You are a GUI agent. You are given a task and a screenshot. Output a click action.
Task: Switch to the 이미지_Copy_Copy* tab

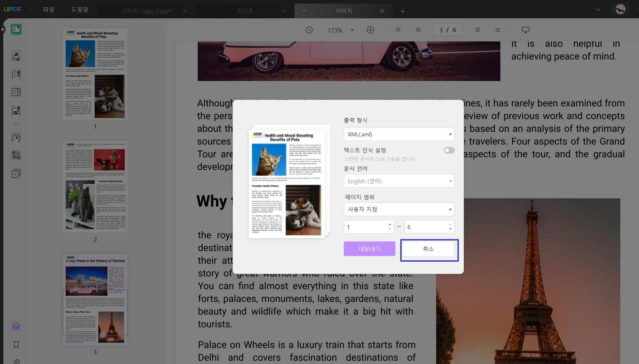(x=147, y=11)
